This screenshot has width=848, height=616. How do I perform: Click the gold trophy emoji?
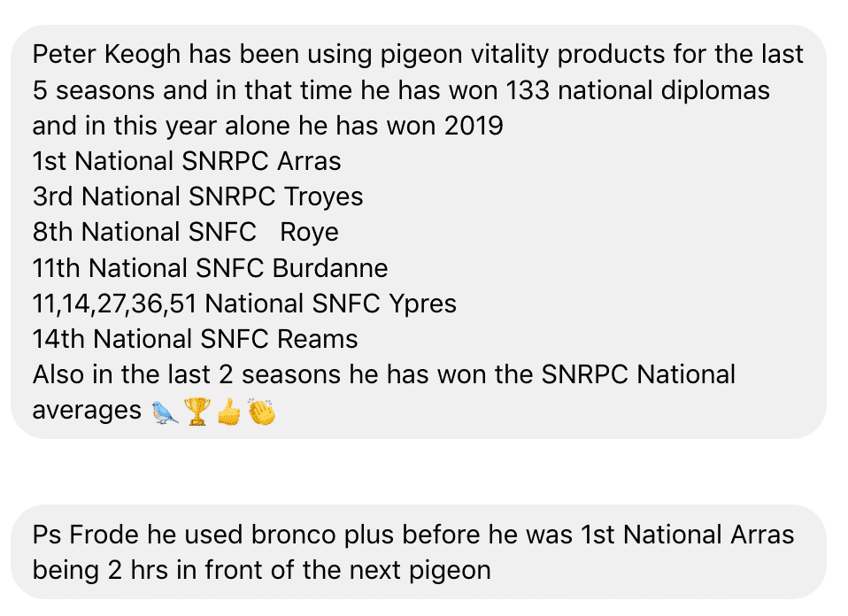click(x=197, y=411)
